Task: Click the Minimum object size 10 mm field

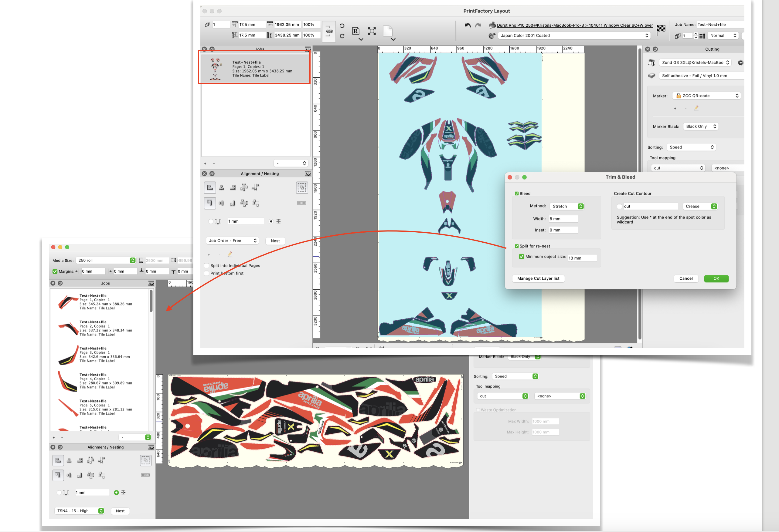Action: (582, 258)
